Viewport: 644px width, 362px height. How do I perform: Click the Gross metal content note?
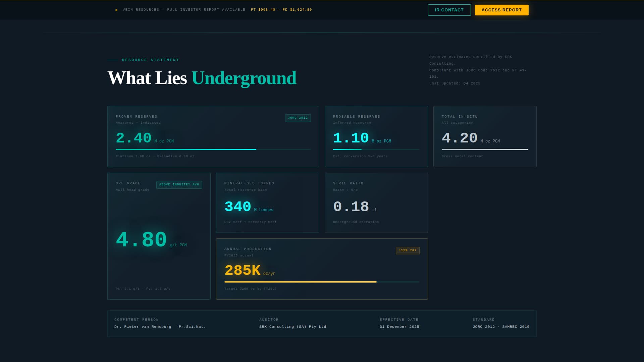click(x=462, y=156)
